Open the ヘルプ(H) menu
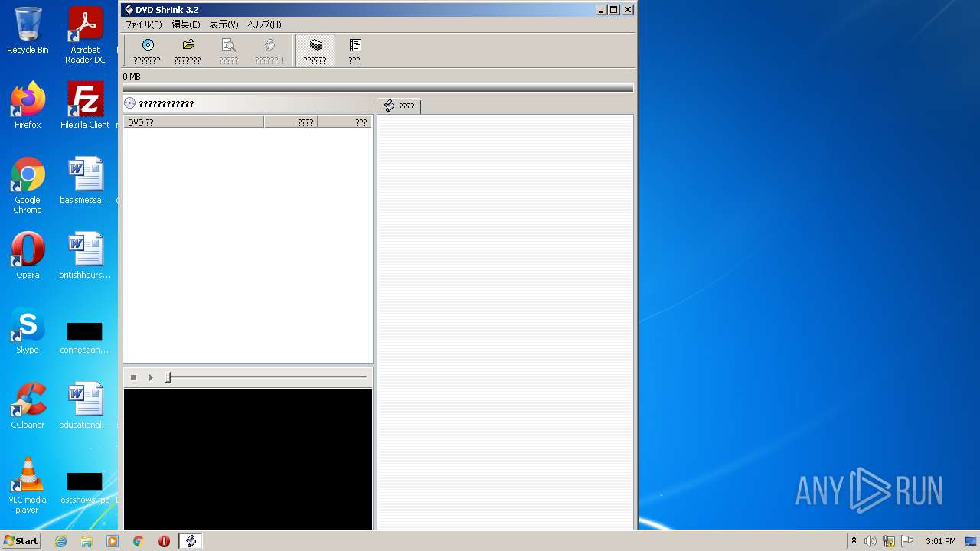The image size is (980, 551). [x=264, y=24]
